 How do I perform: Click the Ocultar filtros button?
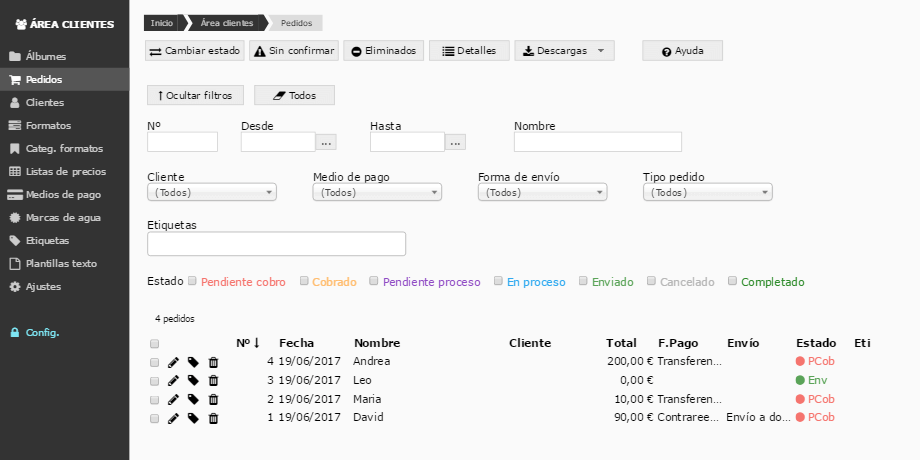click(x=195, y=95)
